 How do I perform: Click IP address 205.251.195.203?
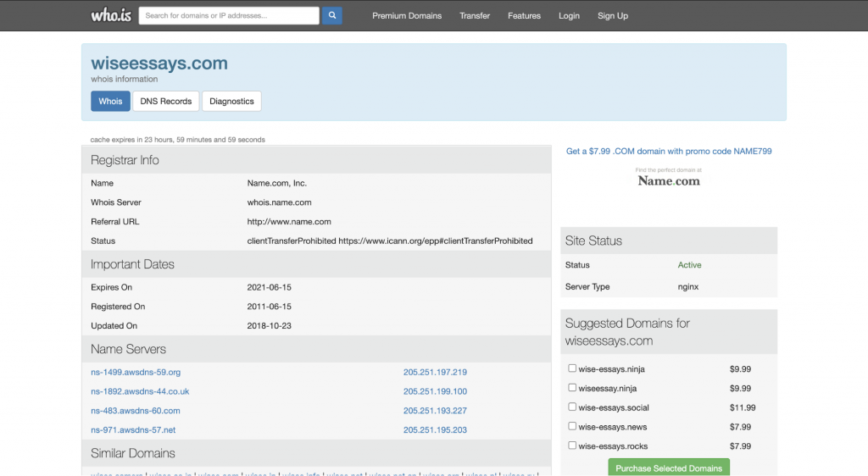pyautogui.click(x=435, y=429)
